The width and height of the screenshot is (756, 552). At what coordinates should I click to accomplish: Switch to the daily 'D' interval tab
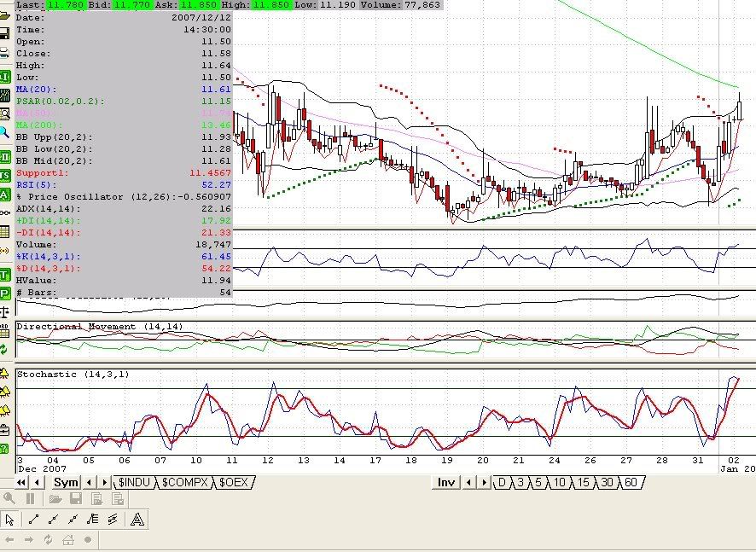click(503, 483)
